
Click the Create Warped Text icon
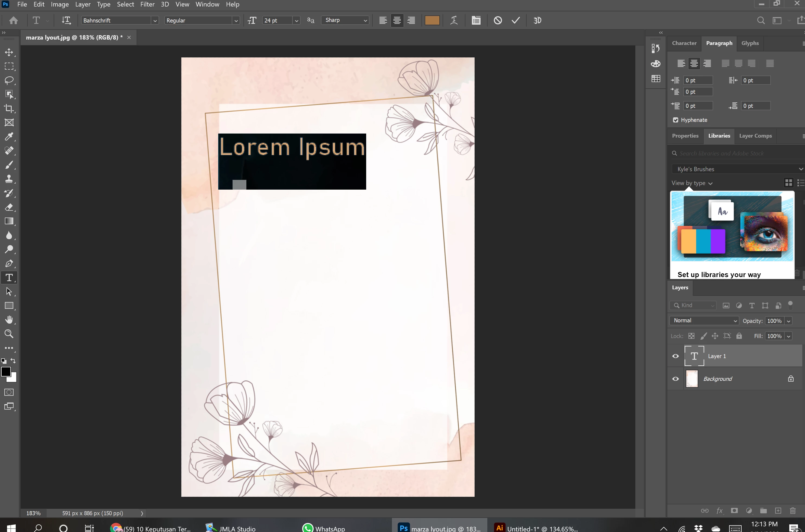(454, 20)
